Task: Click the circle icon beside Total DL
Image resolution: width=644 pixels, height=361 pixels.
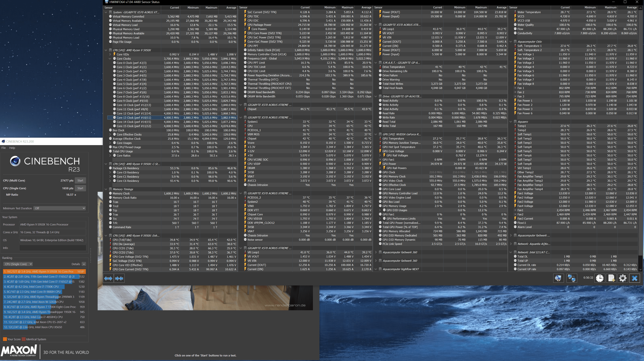Action: click(x=515, y=257)
